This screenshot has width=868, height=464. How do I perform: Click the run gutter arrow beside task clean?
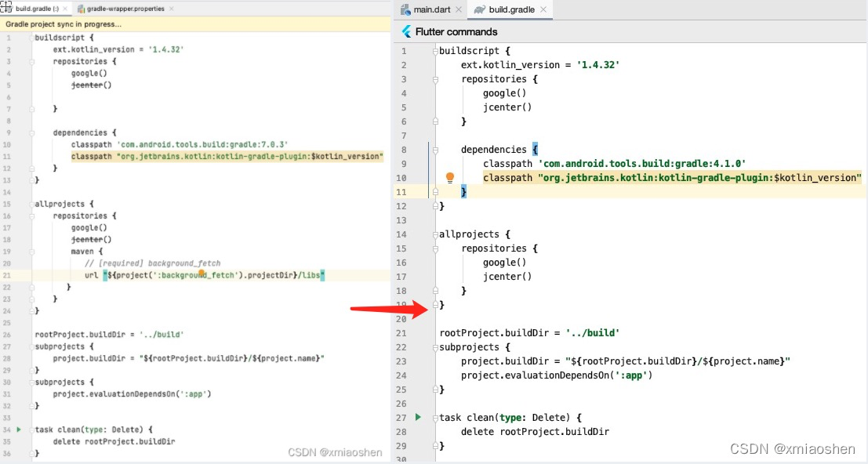pyautogui.click(x=418, y=417)
